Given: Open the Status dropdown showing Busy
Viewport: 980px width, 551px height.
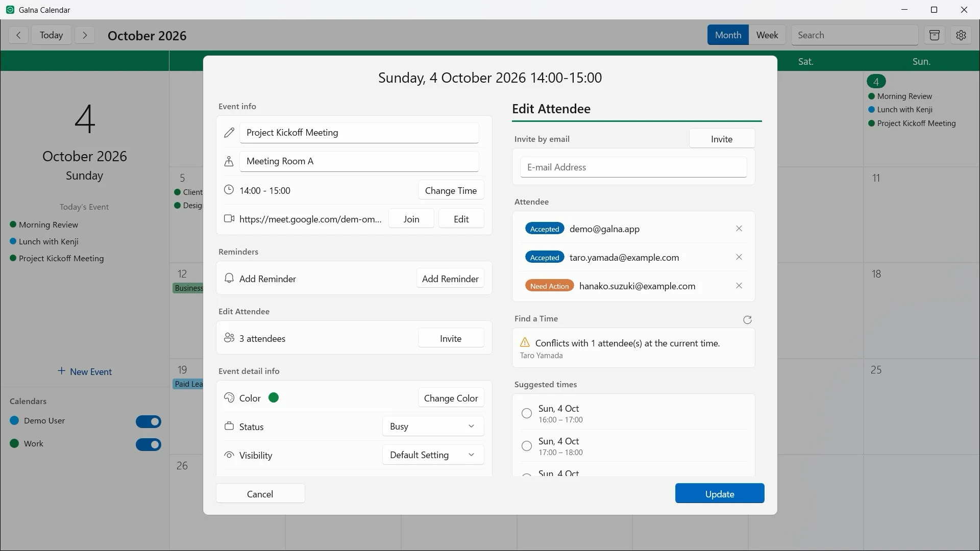Looking at the screenshot, I should tap(433, 426).
